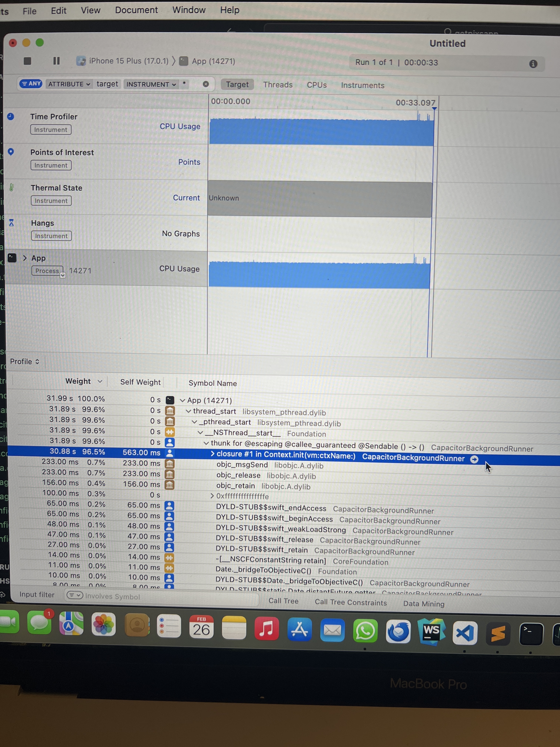Sort by the Weight column header
This screenshot has height=747, width=560.
tap(78, 381)
